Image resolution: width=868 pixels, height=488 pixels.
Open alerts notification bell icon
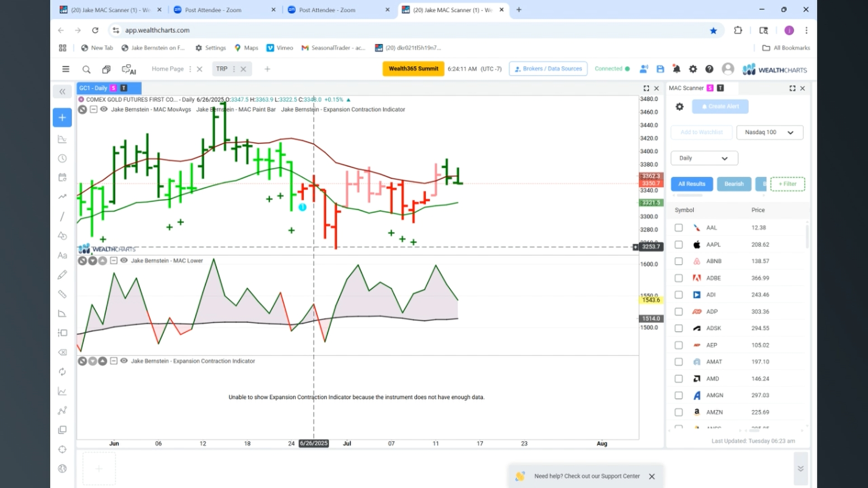point(677,69)
